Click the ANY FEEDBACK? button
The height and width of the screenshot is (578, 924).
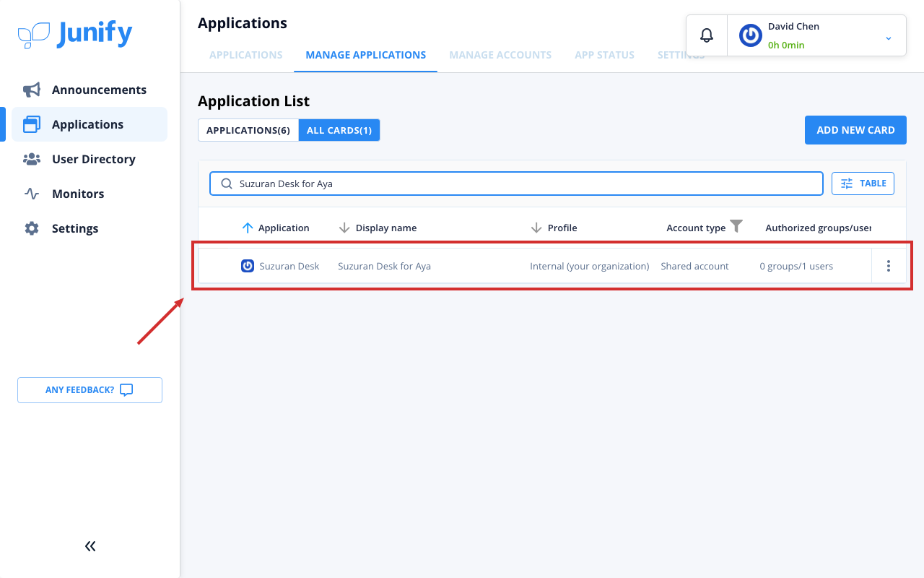click(x=90, y=390)
